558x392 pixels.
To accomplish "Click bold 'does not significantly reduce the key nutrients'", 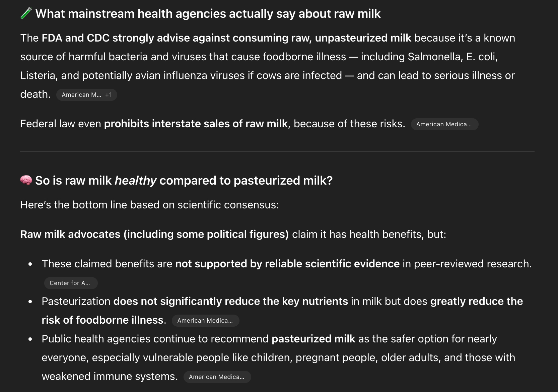I will point(230,301).
